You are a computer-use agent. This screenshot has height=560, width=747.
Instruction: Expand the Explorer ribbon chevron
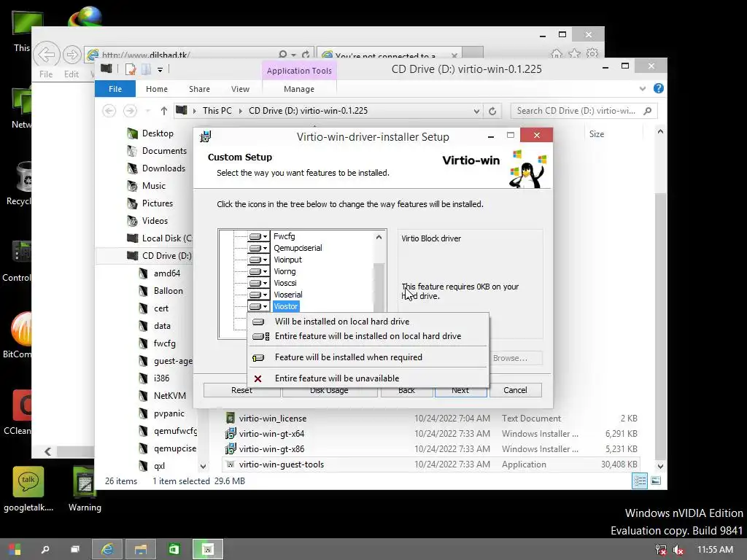pyautogui.click(x=642, y=88)
